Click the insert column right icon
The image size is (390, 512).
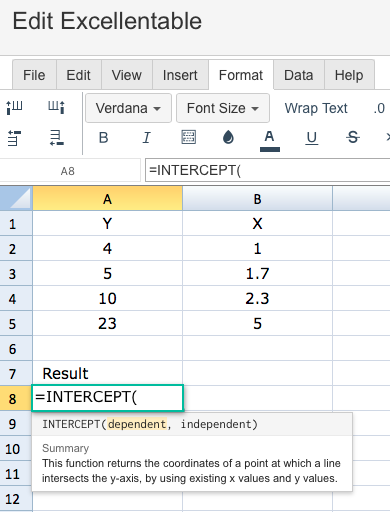56,108
